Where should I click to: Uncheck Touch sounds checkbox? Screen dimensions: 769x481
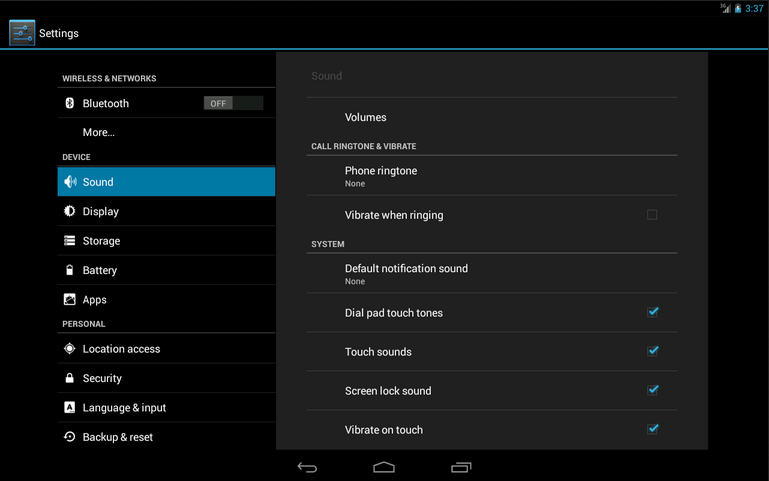652,351
